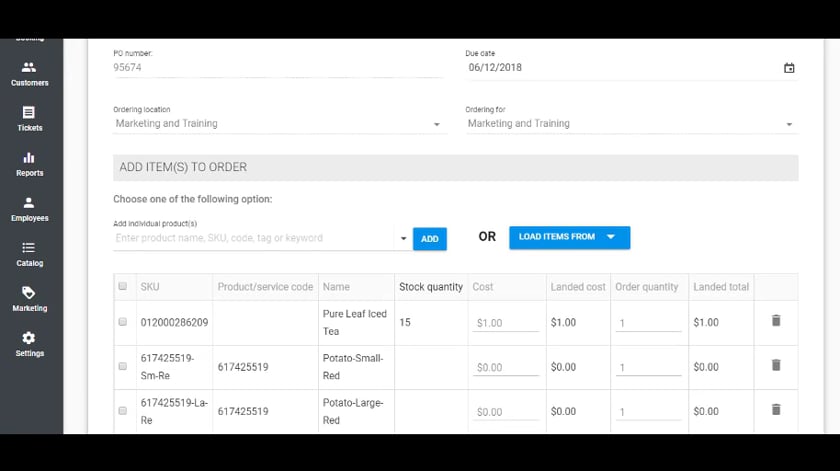
Task: Edit cost field for Pure Leaf Iced Tea
Action: tap(505, 323)
